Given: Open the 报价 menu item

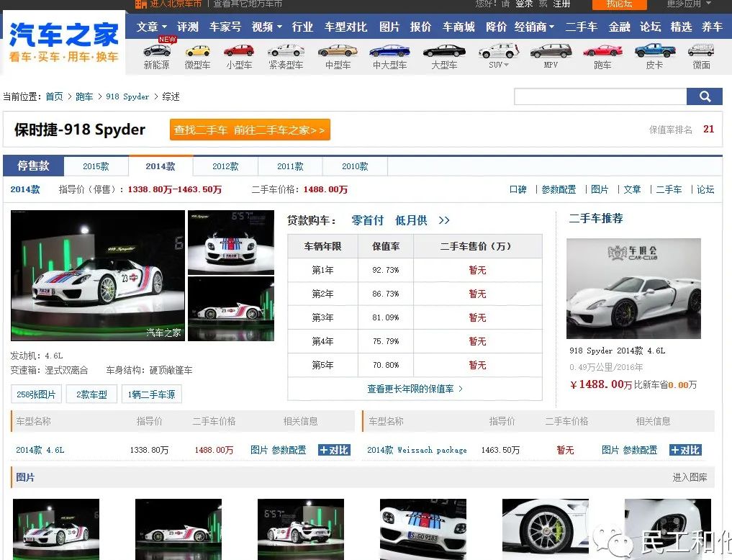Looking at the screenshot, I should [x=421, y=27].
